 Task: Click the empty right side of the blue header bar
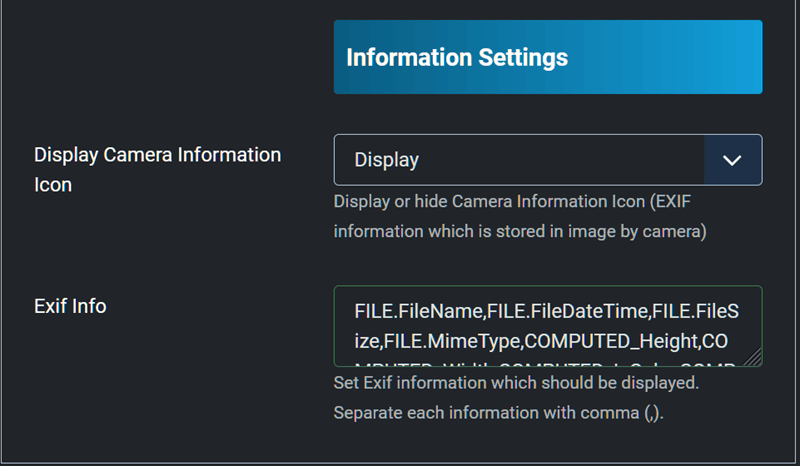point(680,57)
